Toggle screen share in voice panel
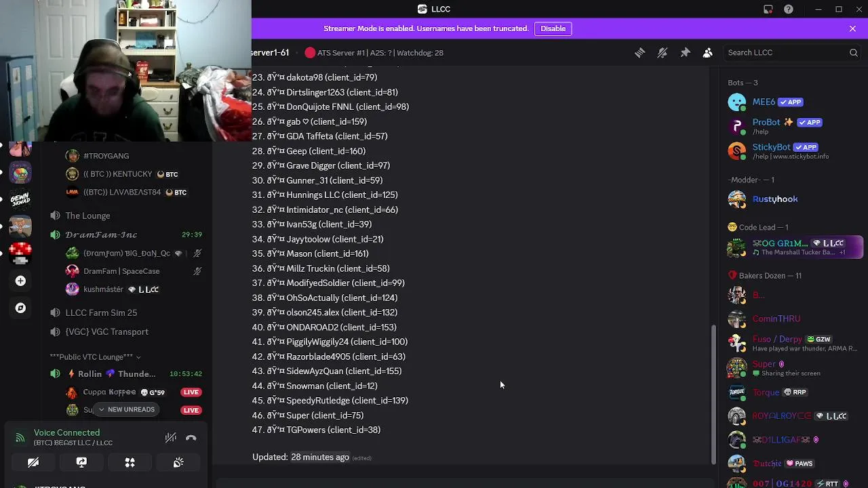 coord(81,462)
